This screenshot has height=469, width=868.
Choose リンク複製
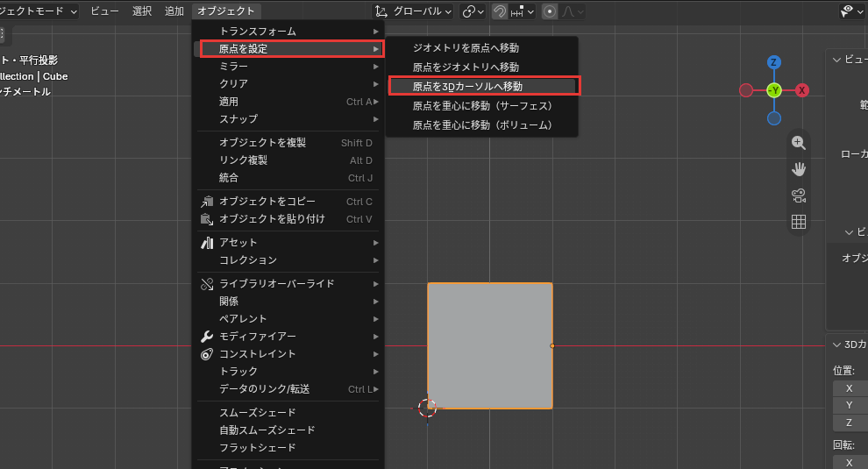point(288,160)
